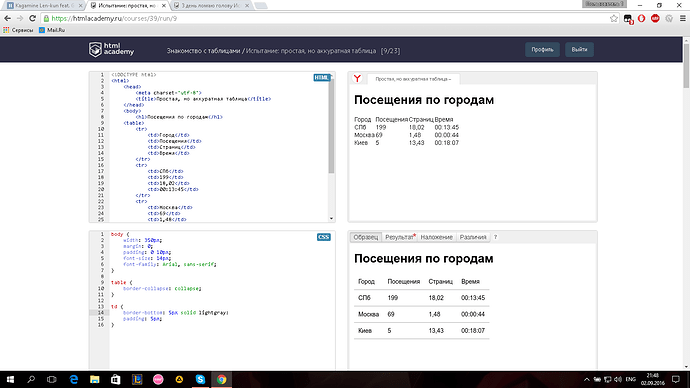The image size is (690, 388).
Task: Reload the page with the refresh icon
Action: (32, 18)
